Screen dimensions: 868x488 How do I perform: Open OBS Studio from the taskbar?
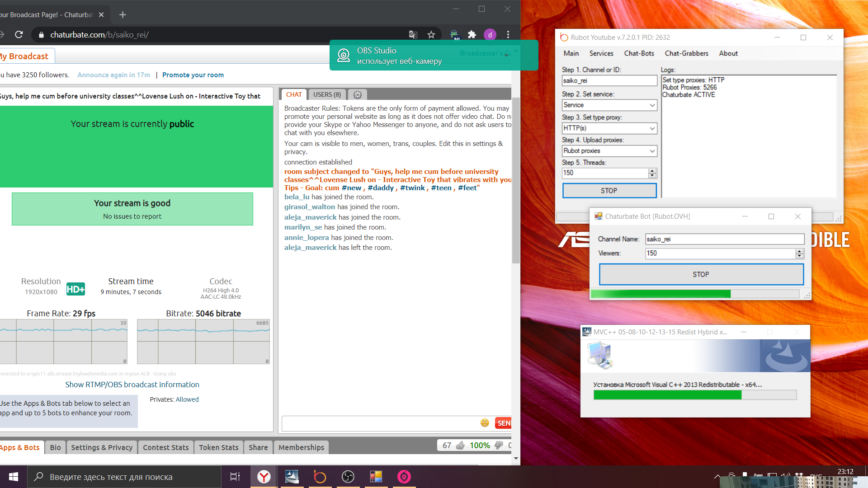pos(348,477)
